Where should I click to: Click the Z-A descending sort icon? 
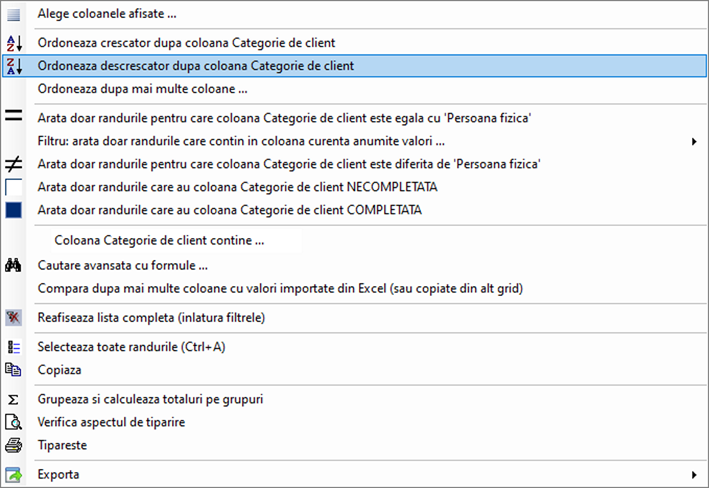tap(14, 66)
